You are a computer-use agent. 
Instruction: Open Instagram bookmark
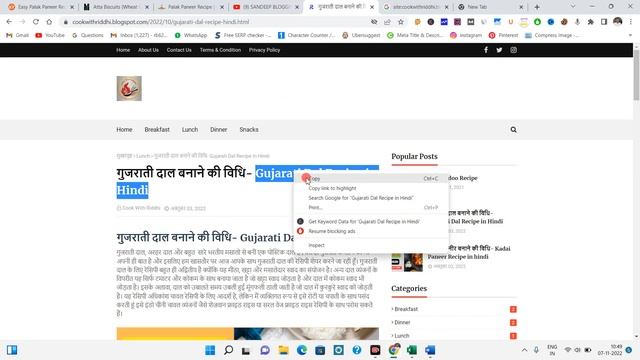[x=466, y=35]
